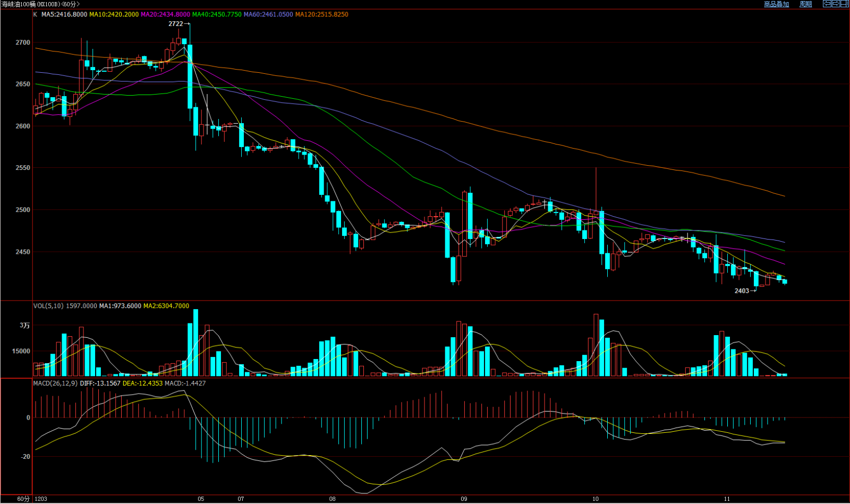Toggle the split-panel layout icon
The image size is (850, 504).
pyautogui.click(x=844, y=4)
